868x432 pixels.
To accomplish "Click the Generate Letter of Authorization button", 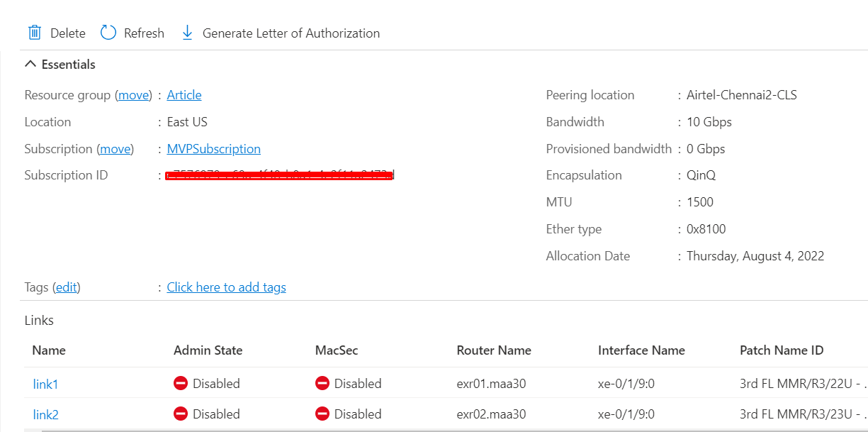I will pos(291,33).
